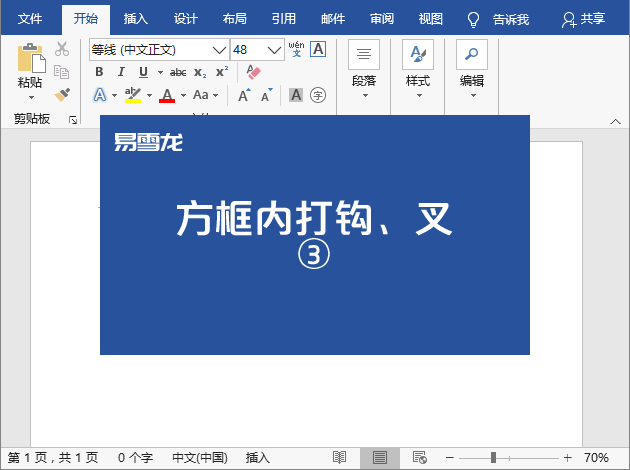Image resolution: width=630 pixels, height=470 pixels.
Task: Switch to the Mailings (邮件) tab
Action: [333, 18]
